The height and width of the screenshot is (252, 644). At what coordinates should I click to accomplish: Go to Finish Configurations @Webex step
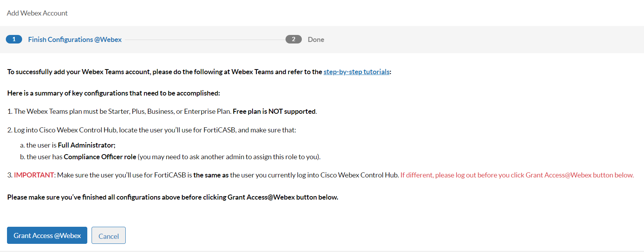75,40
